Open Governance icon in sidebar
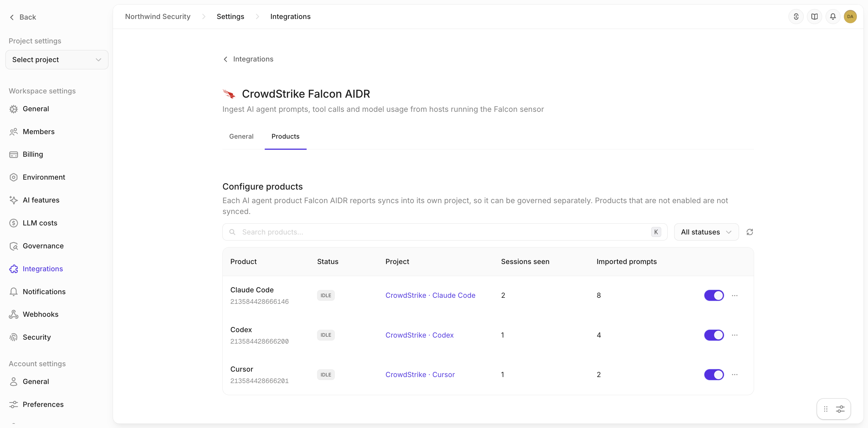Screen dimensions: 868x428 (14, 246)
